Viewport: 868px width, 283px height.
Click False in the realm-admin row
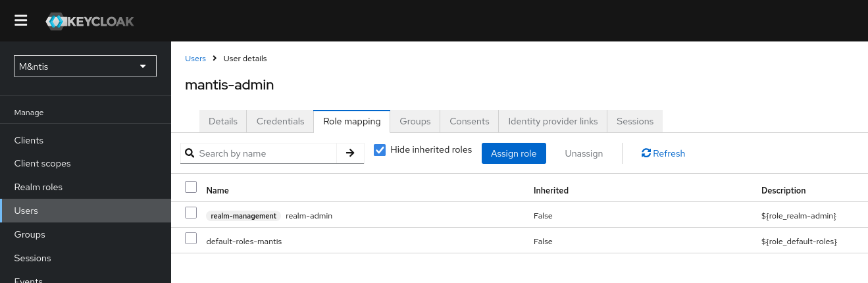[x=543, y=216]
